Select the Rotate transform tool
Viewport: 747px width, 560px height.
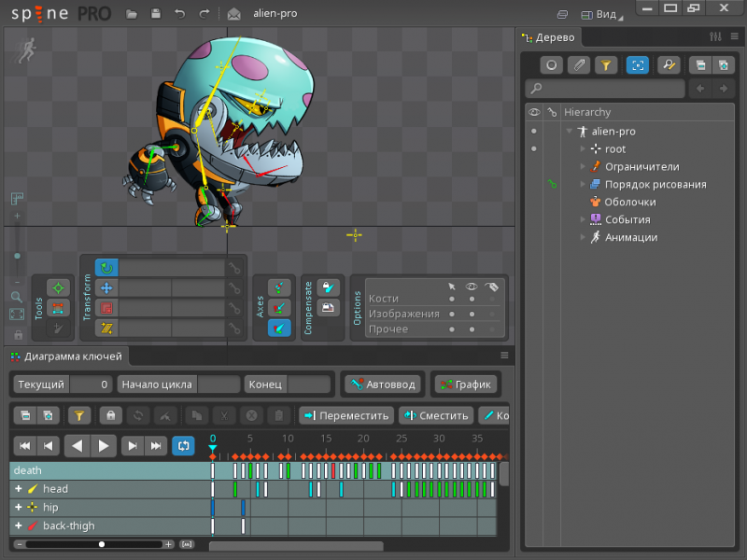click(x=106, y=269)
